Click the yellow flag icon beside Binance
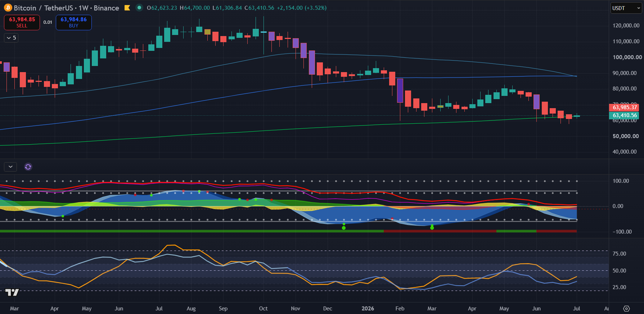Image resolution: width=644 pixels, height=314 pixels. [x=127, y=8]
